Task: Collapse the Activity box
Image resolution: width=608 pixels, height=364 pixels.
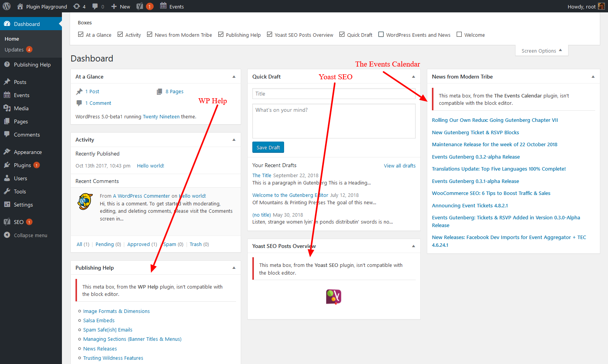Action: click(x=234, y=140)
